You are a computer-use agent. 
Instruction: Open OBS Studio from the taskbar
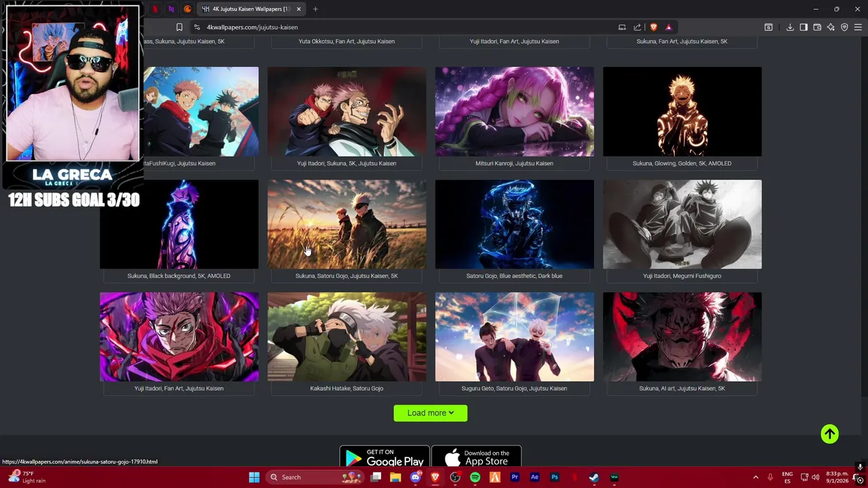coord(455,477)
